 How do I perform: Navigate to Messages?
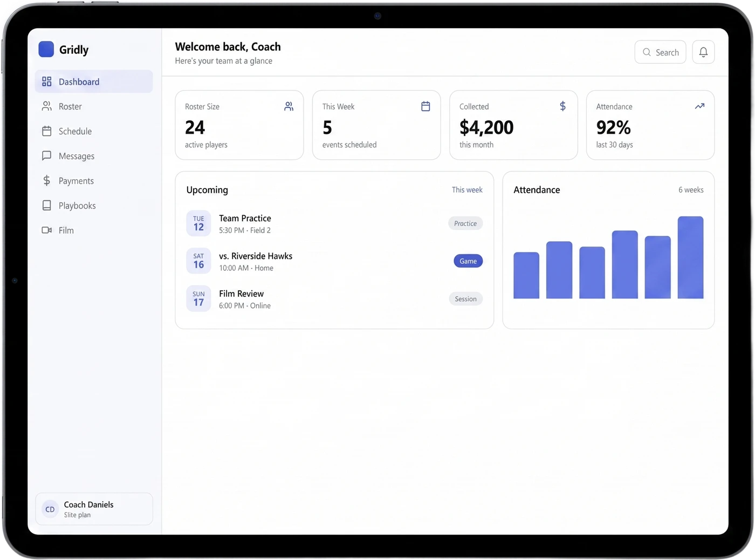[x=94, y=156]
